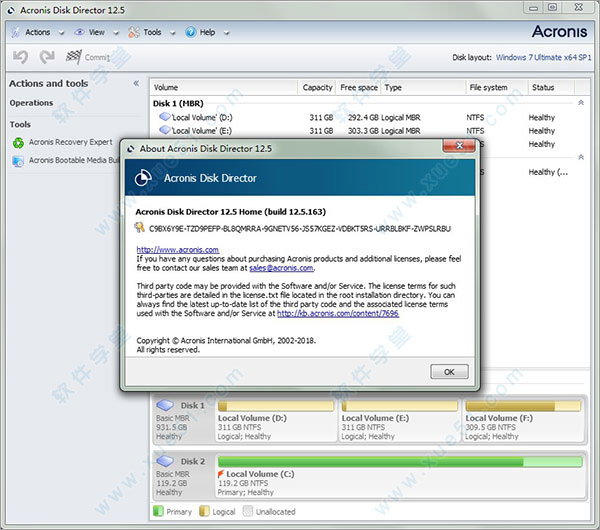Collapse the Actions and tools panel
The height and width of the screenshot is (530, 600).
[136, 84]
